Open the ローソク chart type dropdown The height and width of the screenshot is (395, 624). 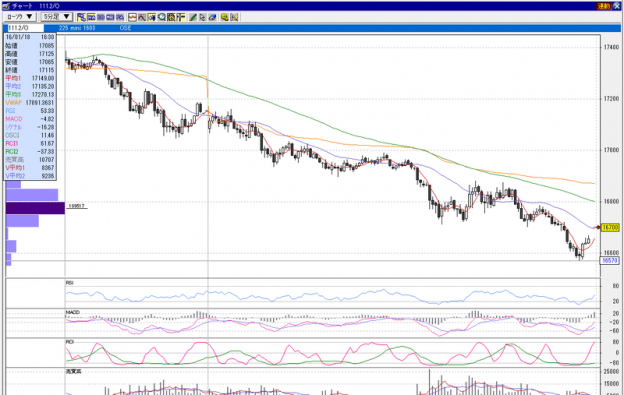click(x=20, y=17)
